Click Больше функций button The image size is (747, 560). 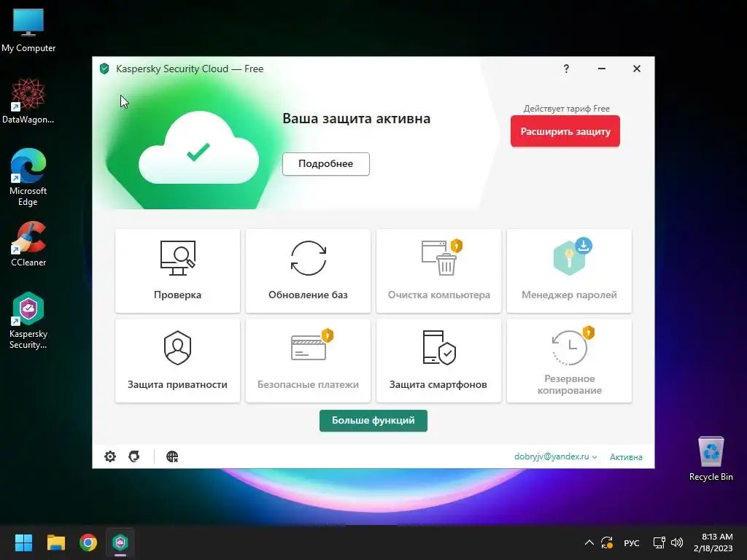click(x=373, y=421)
